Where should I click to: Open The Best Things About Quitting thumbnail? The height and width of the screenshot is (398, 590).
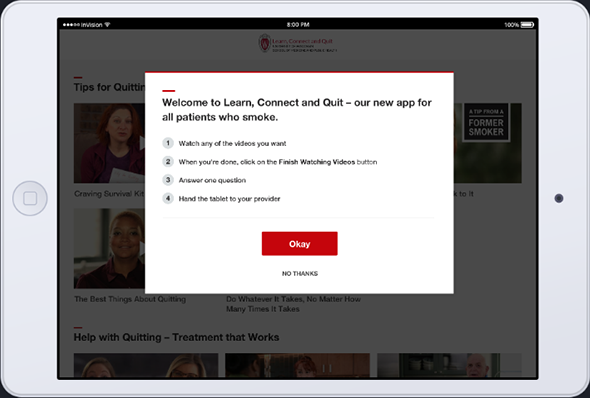(x=109, y=249)
